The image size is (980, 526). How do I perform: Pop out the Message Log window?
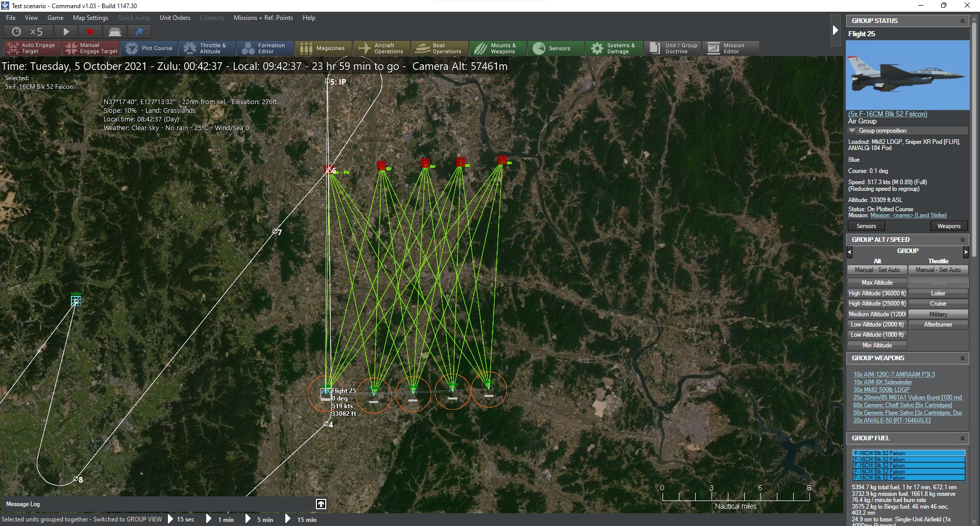tap(321, 504)
